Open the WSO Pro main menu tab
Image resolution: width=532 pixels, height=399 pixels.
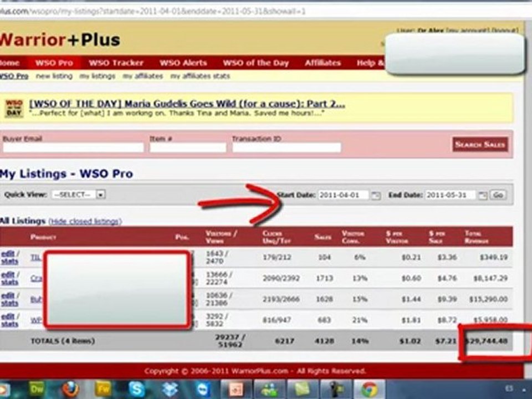[x=54, y=63]
